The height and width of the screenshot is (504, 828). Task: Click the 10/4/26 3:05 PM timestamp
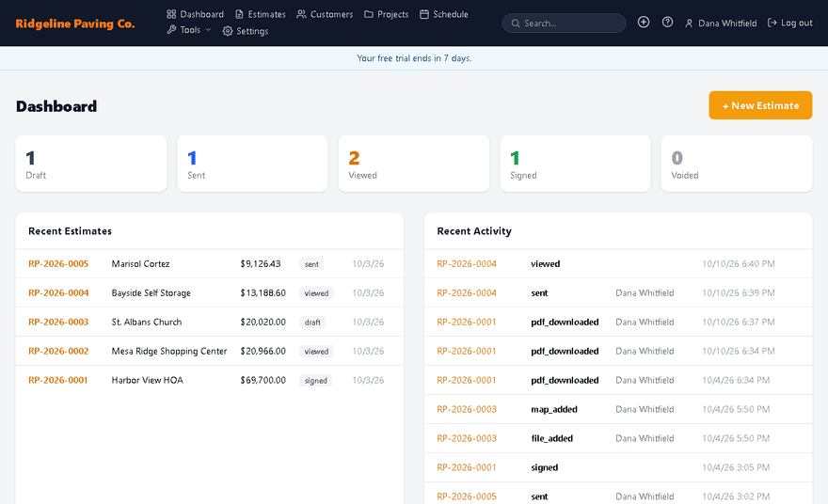coord(736,467)
